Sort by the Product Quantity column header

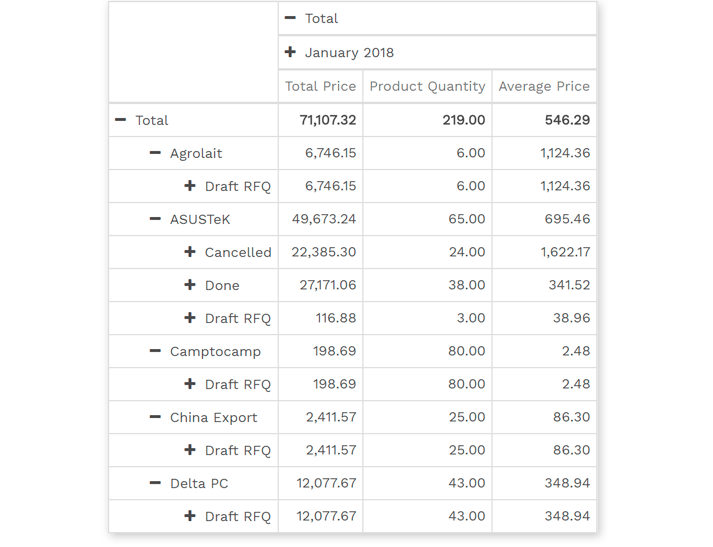coord(427,86)
